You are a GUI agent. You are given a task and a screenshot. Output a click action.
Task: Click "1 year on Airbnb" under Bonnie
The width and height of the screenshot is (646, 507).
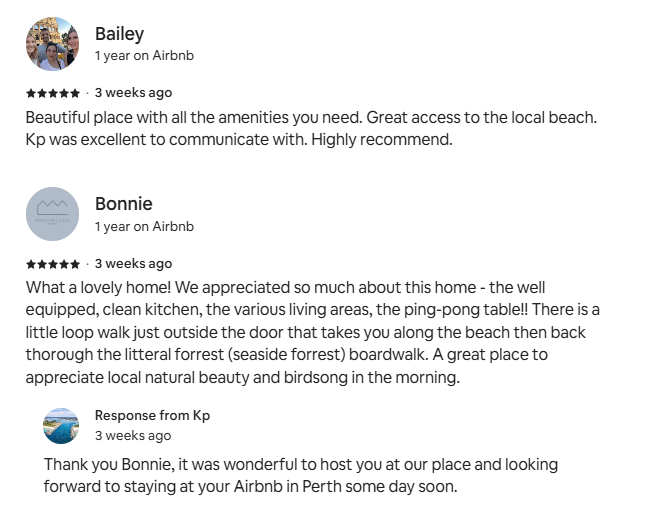coord(144,227)
